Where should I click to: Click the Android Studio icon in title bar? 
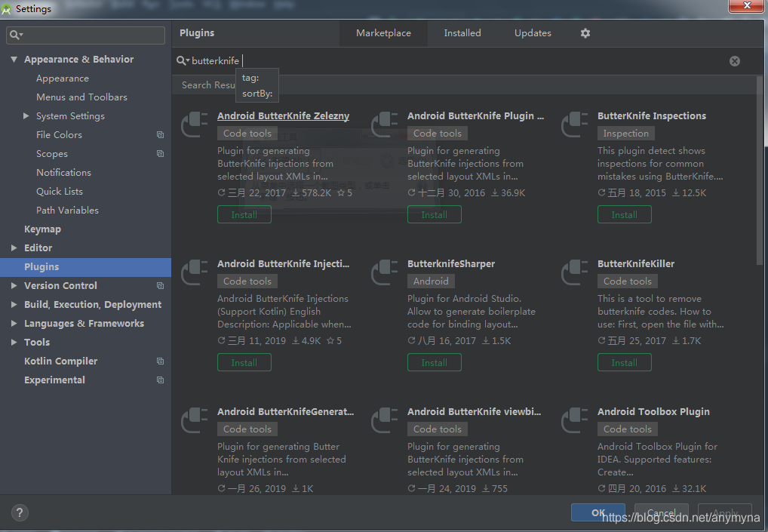coord(6,9)
